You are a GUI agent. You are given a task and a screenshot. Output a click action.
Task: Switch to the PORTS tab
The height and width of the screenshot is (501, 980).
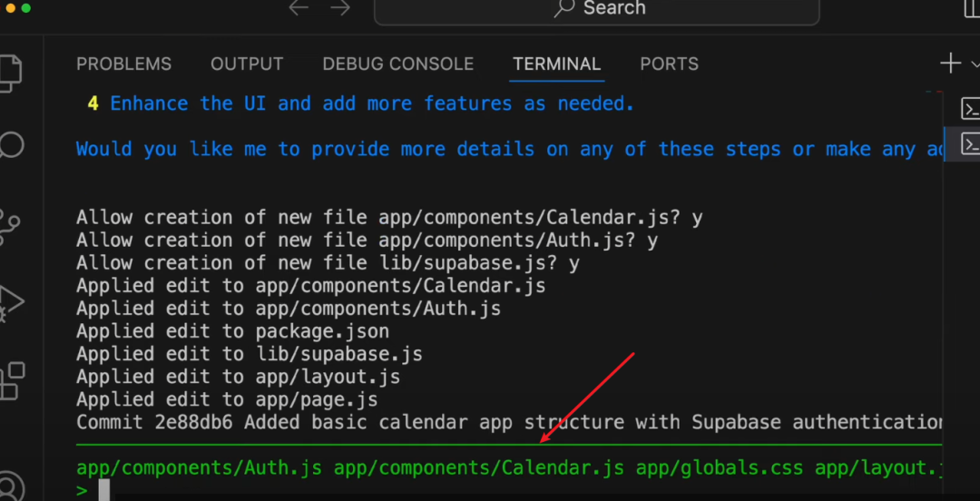click(x=670, y=64)
